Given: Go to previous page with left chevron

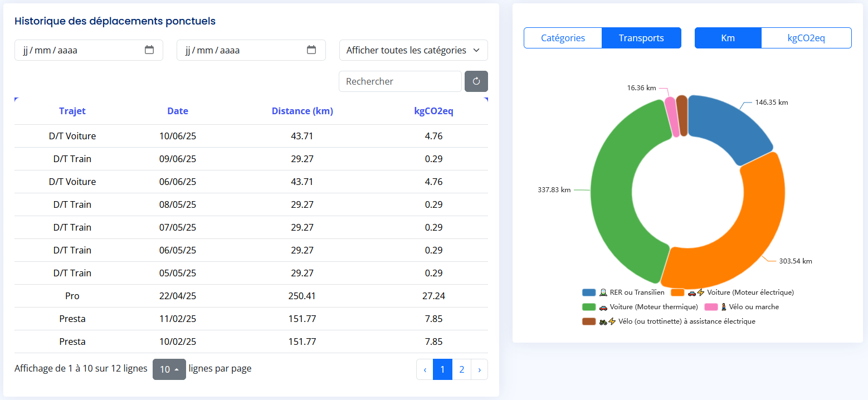Looking at the screenshot, I should point(425,369).
